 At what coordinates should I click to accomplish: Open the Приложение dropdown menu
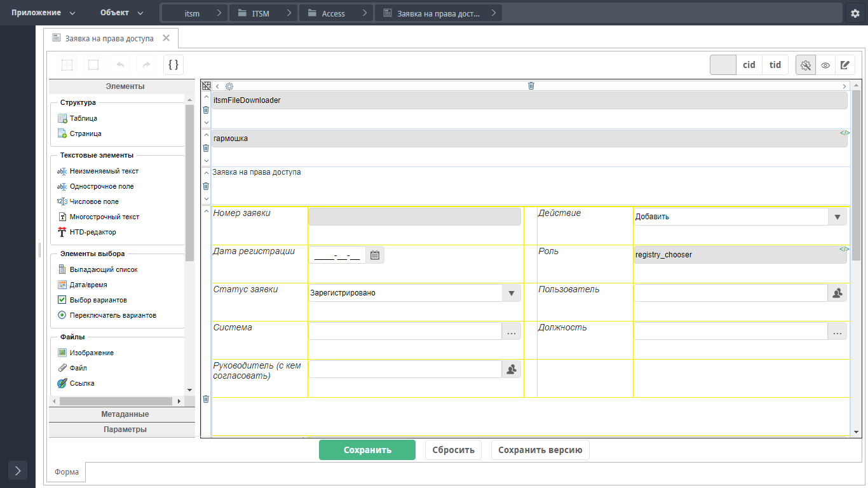[x=43, y=13]
